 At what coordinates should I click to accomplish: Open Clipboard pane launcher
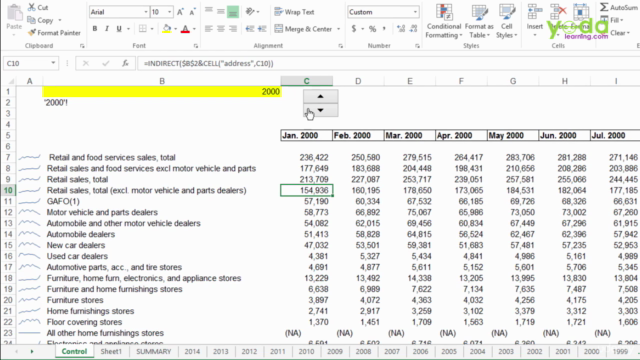click(82, 46)
